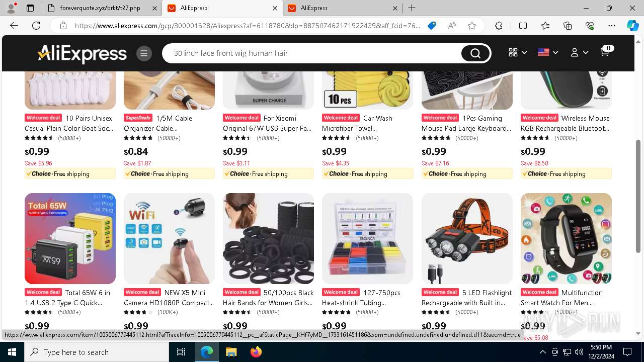Viewport: 644px width, 362px height.
Task: Open the Wireless Mouse RGB Rechargeable listing
Action: coord(566,123)
